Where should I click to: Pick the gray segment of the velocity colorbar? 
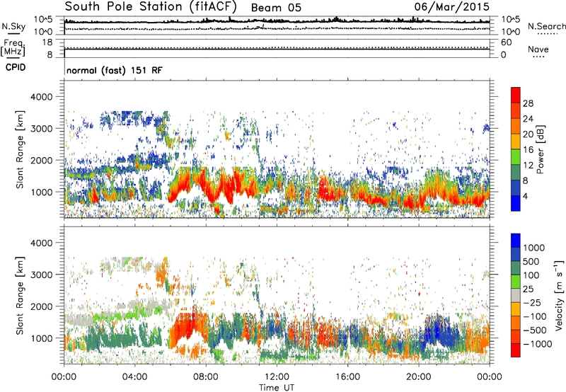point(516,295)
